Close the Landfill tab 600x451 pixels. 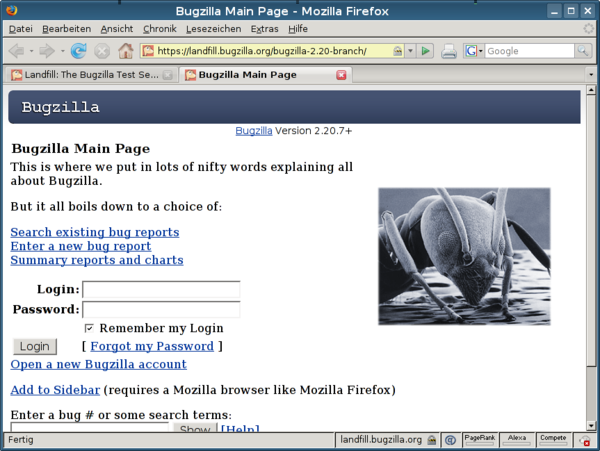click(x=168, y=75)
